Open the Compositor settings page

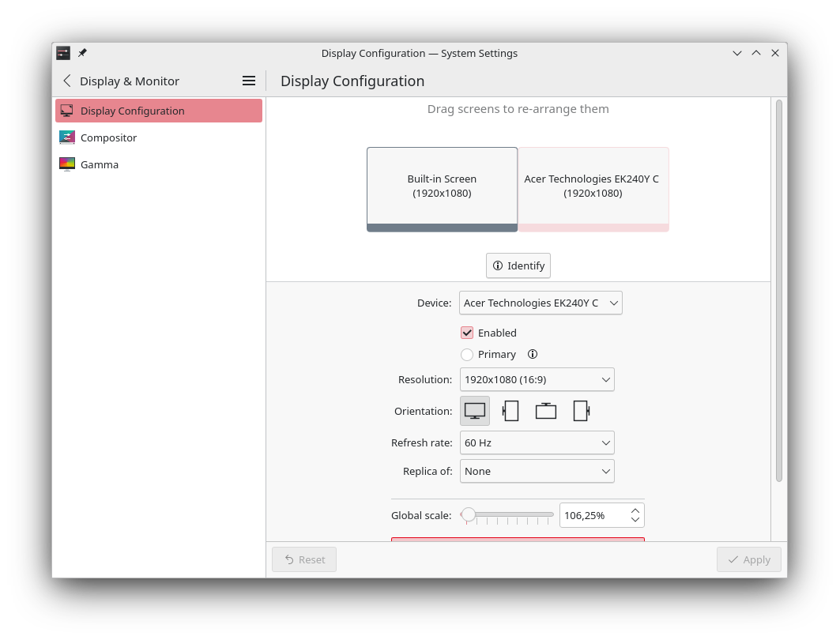click(x=159, y=137)
